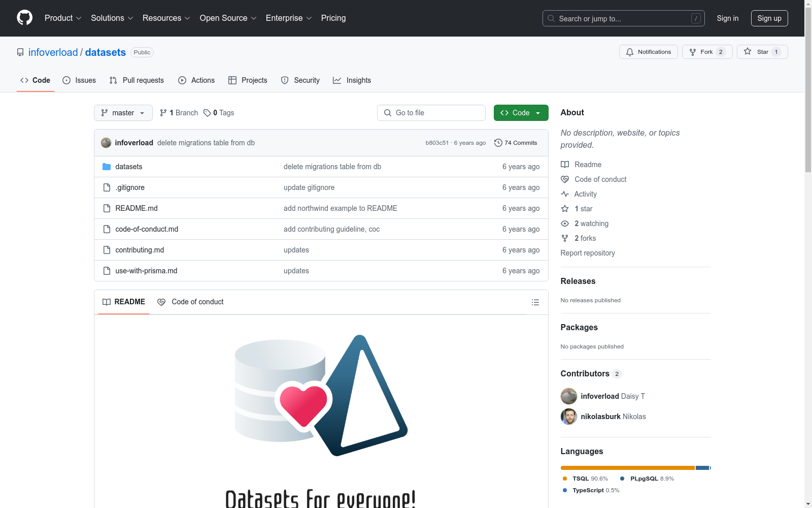Expand the Product menu
Viewport: 812px width, 508px height.
click(63, 18)
